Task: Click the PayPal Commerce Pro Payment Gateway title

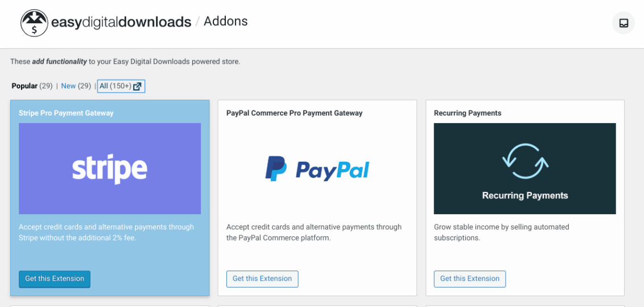Action: (x=295, y=113)
